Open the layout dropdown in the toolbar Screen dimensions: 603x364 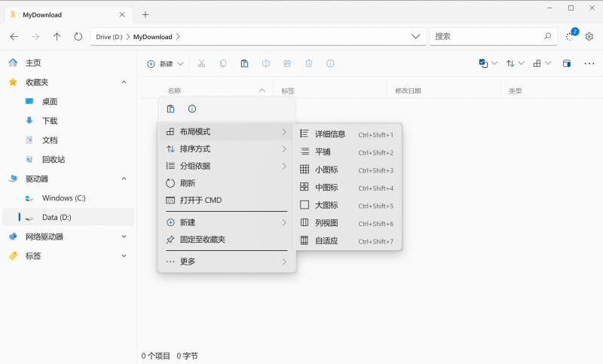[x=542, y=63]
